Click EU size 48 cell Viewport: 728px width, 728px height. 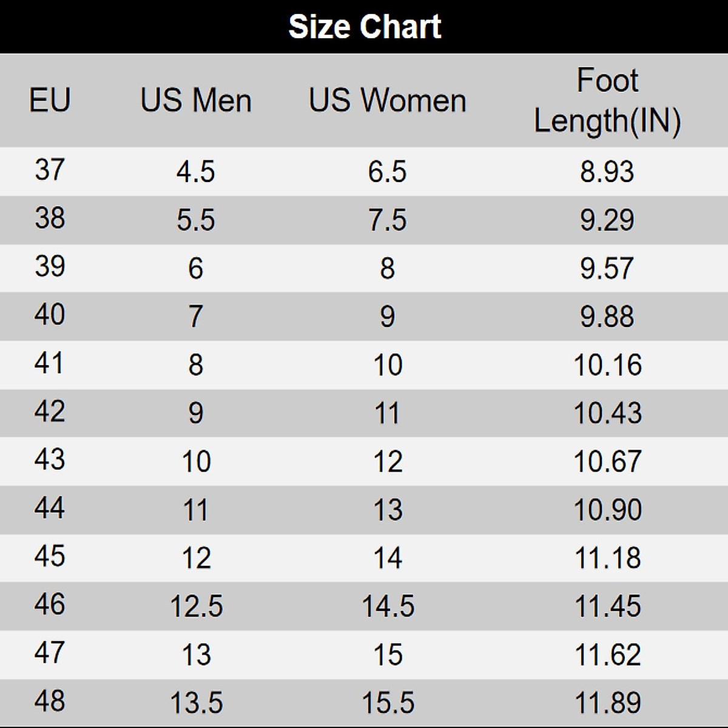point(50,701)
